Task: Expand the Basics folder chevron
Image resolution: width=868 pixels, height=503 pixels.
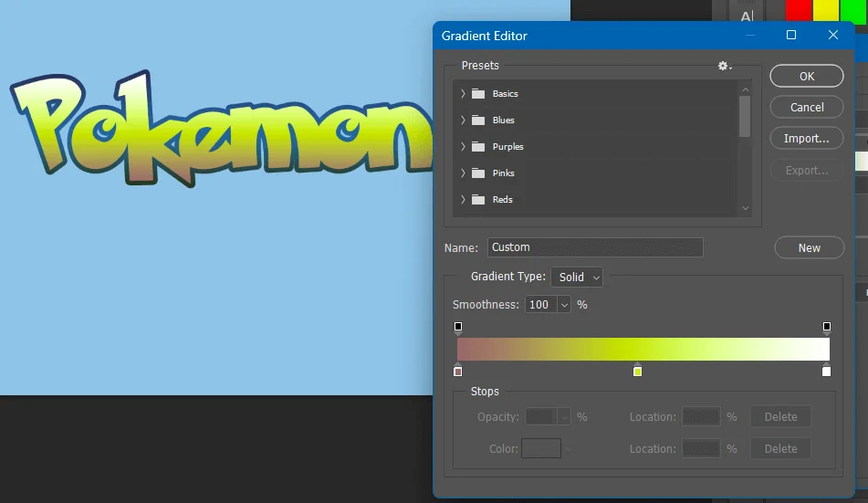Action: coord(463,94)
